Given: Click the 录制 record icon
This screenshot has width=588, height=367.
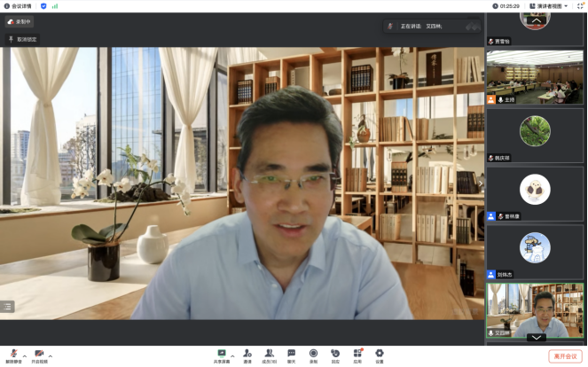Looking at the screenshot, I should coord(313,355).
